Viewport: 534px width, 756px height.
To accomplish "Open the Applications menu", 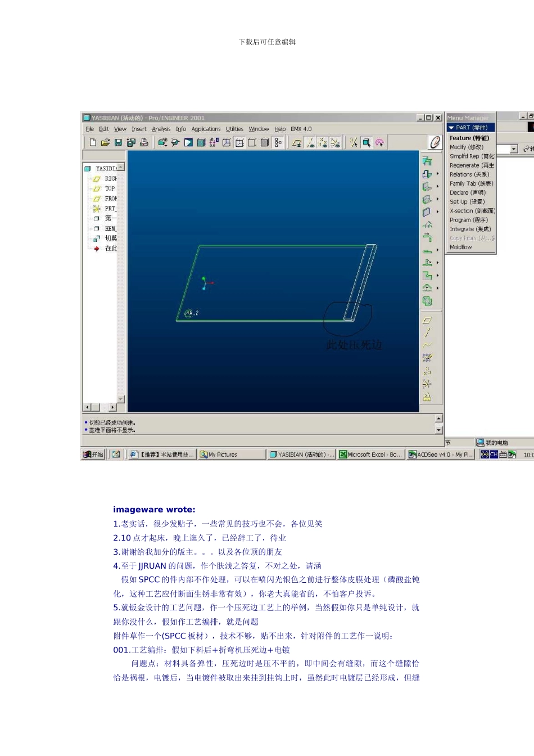I will [206, 129].
